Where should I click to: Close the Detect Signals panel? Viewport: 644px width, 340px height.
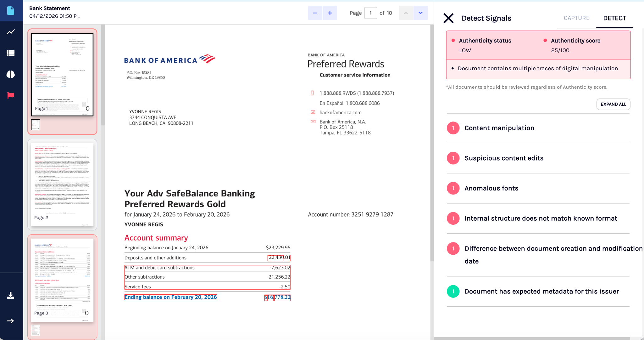tap(448, 18)
